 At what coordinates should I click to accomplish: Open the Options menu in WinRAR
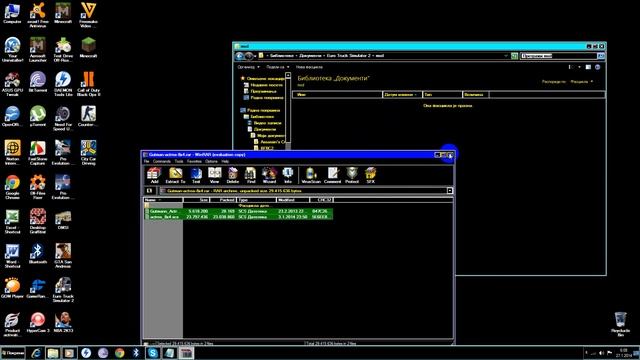[x=211, y=161]
